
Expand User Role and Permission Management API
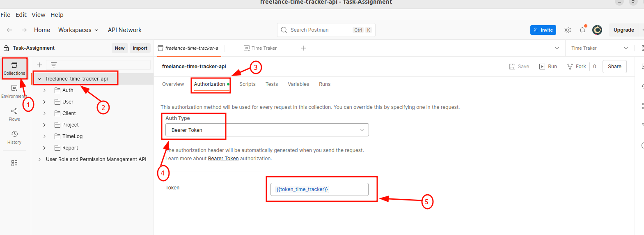click(x=39, y=159)
